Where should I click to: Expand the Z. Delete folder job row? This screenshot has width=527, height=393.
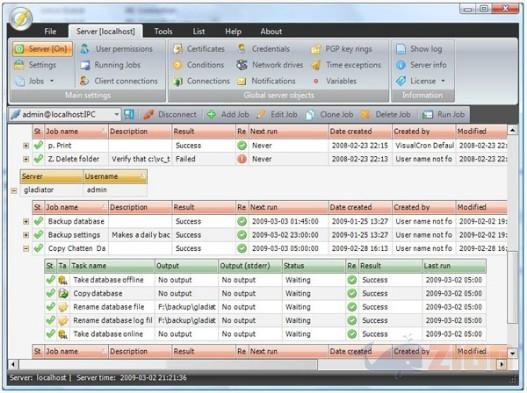(26, 159)
